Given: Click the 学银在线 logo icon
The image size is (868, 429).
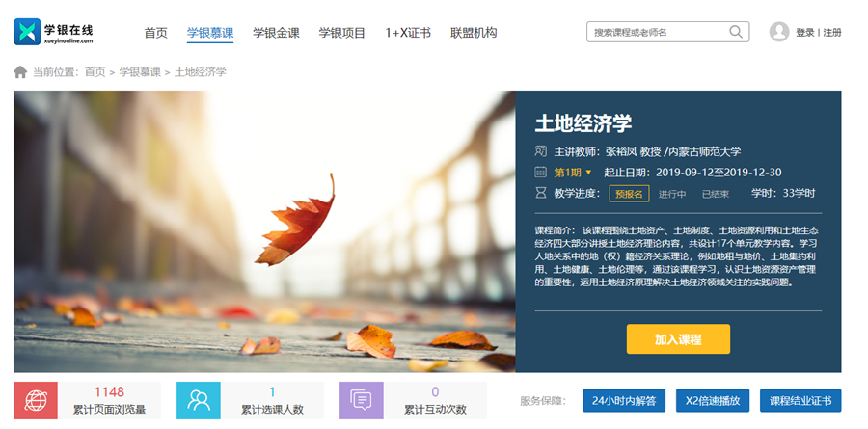Looking at the screenshot, I should [x=27, y=32].
